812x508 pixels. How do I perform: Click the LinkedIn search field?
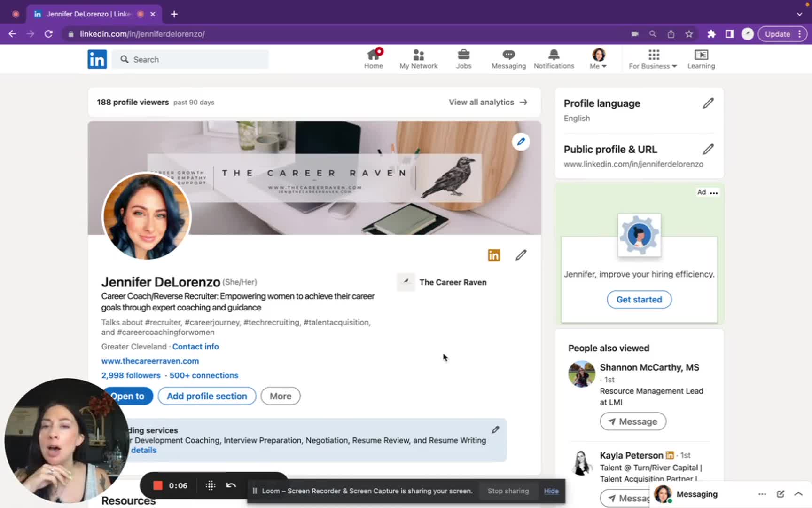[x=190, y=59]
